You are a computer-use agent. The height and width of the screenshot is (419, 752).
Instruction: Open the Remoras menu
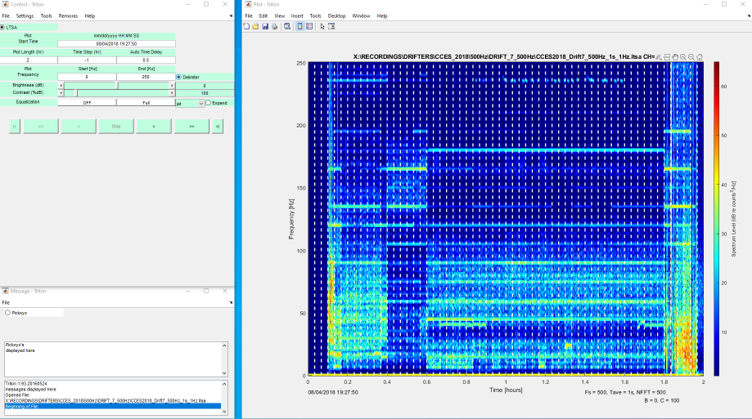[x=68, y=16]
